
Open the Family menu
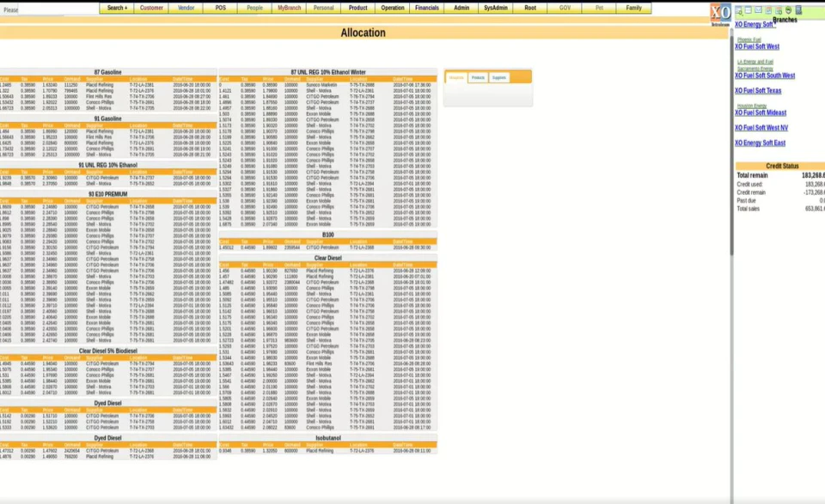pos(633,8)
